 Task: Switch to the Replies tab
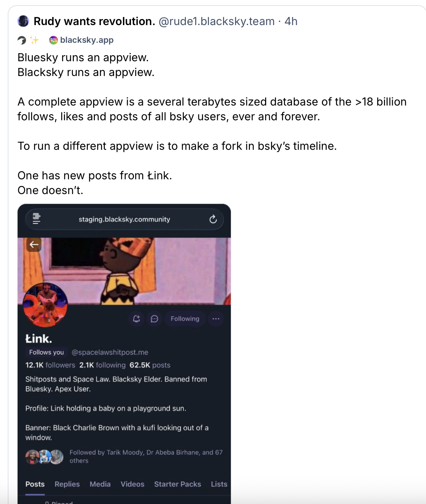(x=67, y=484)
